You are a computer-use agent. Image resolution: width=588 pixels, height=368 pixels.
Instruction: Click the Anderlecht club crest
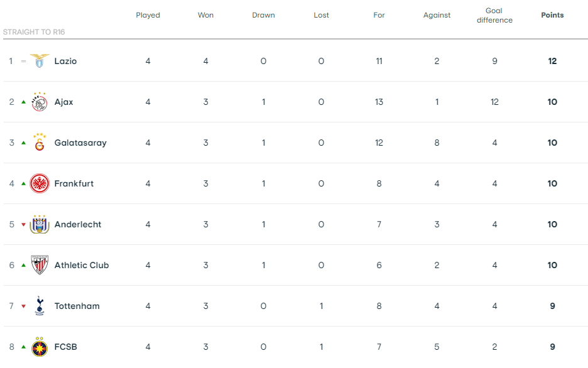[x=40, y=224]
